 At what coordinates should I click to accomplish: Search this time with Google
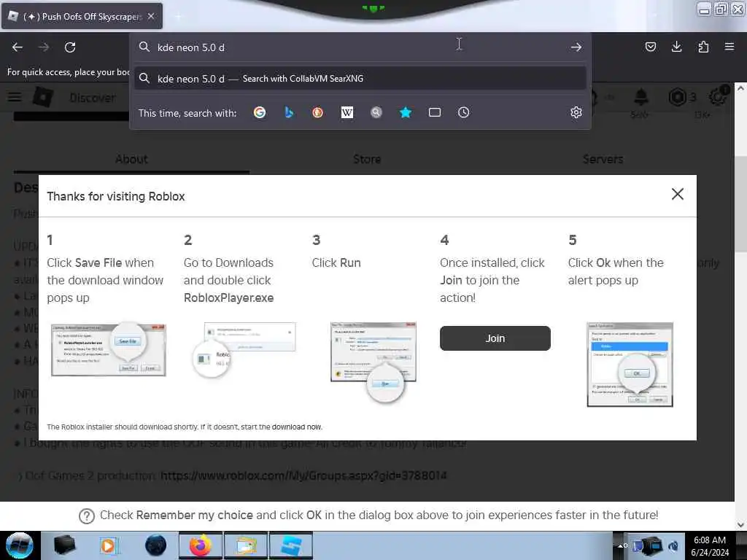coord(260,112)
